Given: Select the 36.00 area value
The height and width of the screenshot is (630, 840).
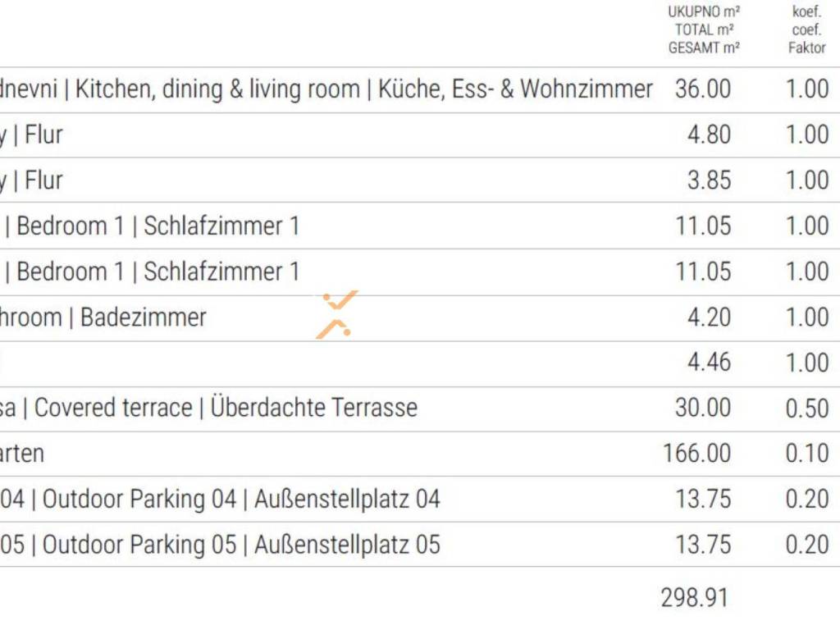Looking at the screenshot, I should click(x=702, y=89).
